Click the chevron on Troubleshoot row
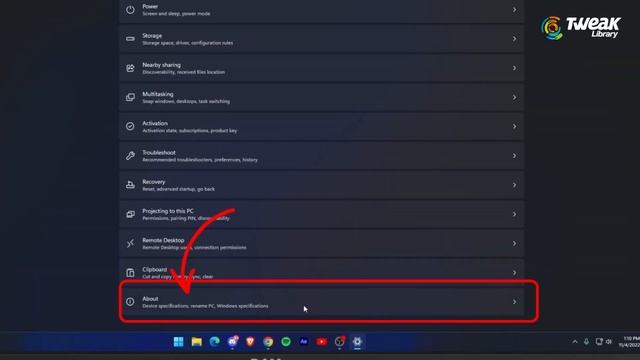The image size is (640, 360). (x=514, y=156)
